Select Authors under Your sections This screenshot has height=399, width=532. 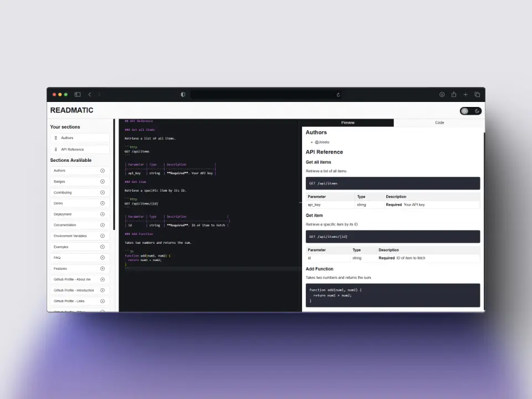click(80, 138)
